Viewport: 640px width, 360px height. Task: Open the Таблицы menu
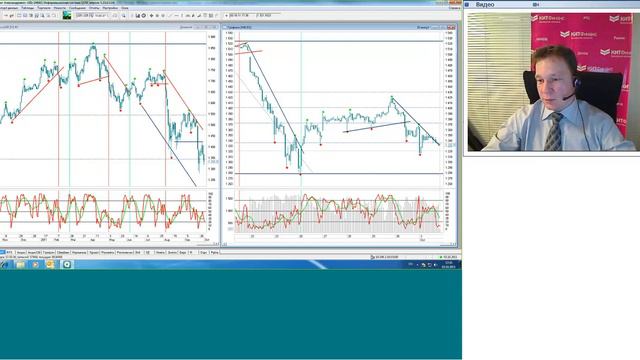pos(28,8)
